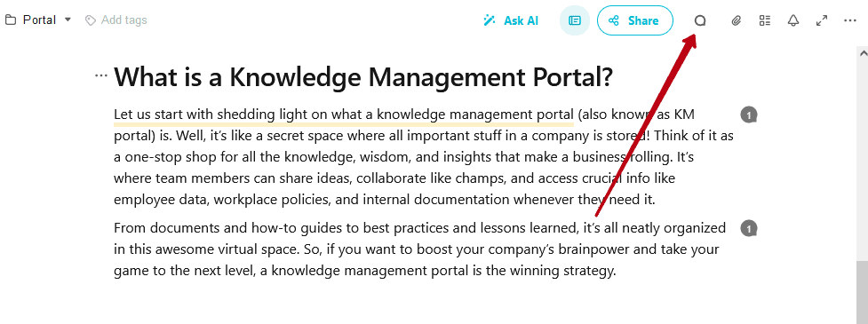
Task: Click Add tags field
Action: point(116,20)
